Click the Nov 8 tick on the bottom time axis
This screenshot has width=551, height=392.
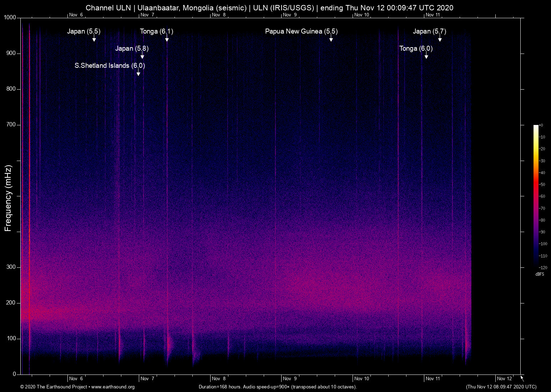tap(218, 378)
